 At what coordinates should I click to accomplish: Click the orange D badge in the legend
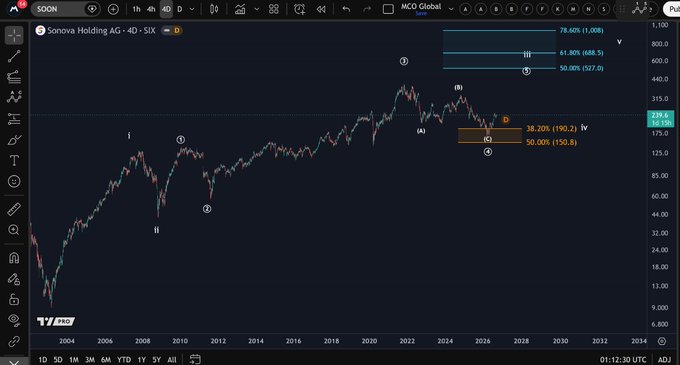(177, 30)
